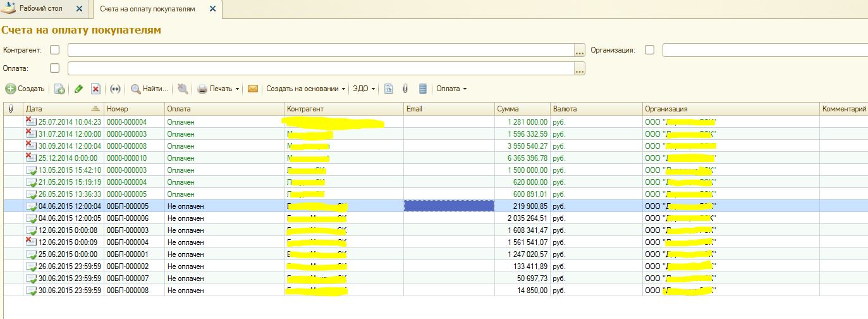Click the posted icon of row 21.05.2015 15:19:19

tap(31, 182)
